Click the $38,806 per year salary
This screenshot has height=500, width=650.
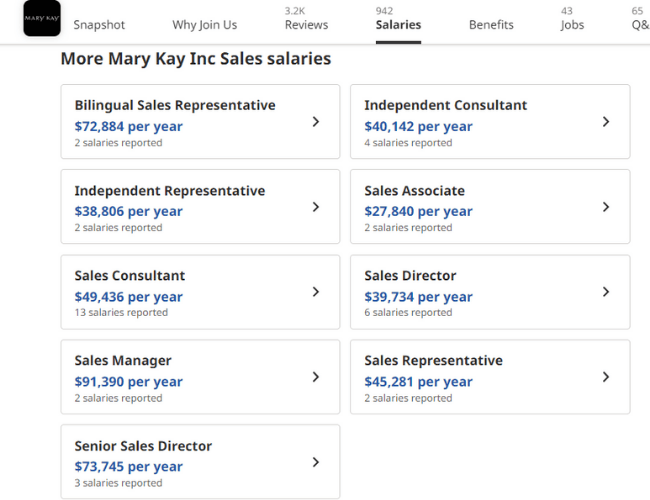(x=129, y=211)
